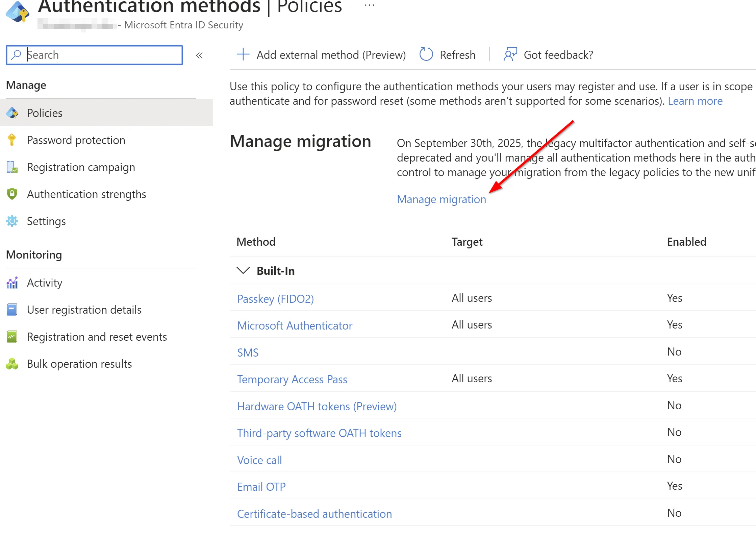Click No value in Certificate-based authentication row
This screenshot has width=756, height=533.
(674, 513)
